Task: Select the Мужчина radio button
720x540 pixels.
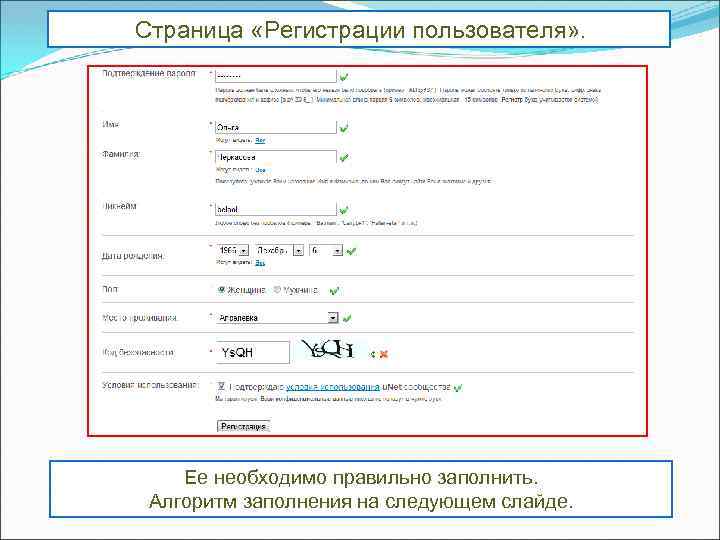Action: [277, 290]
